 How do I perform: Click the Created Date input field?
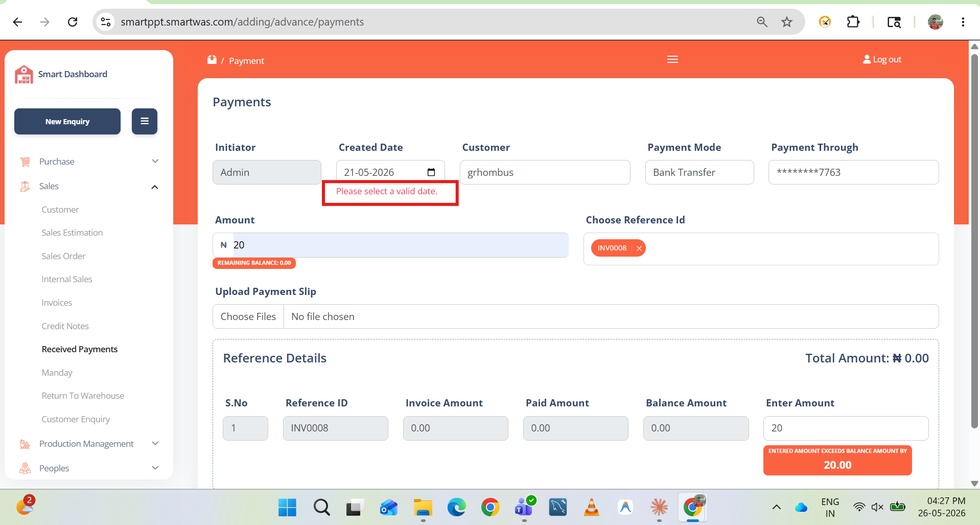(x=390, y=172)
